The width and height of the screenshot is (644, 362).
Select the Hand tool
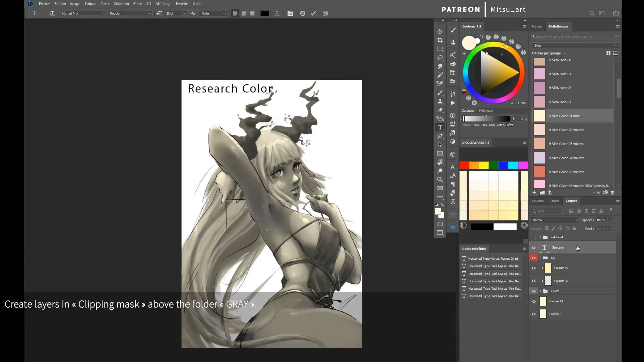pyautogui.click(x=440, y=162)
